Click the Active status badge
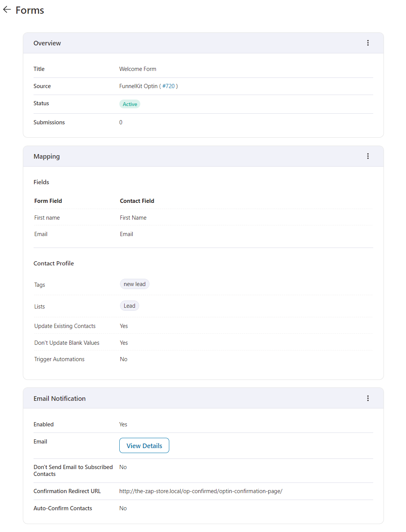Image resolution: width=406 pixels, height=532 pixels. point(130,104)
